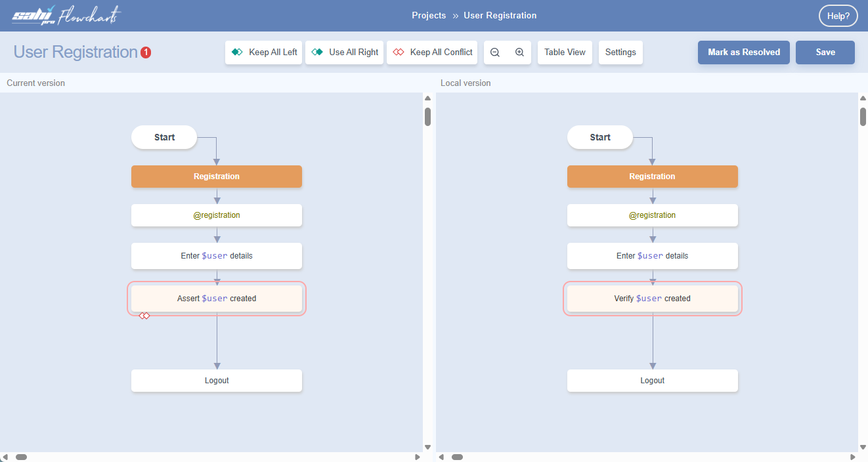Click Use All Right button
The height and width of the screenshot is (462, 868).
click(345, 52)
